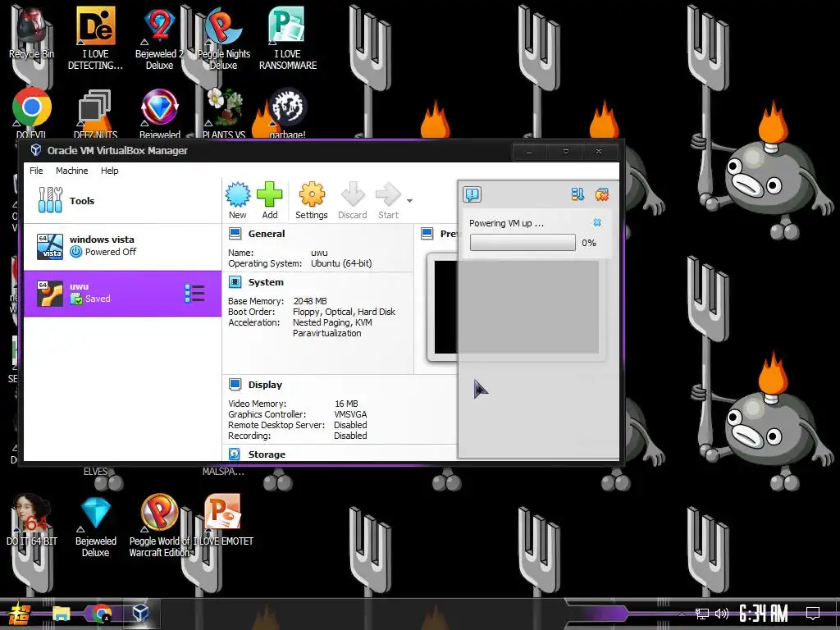Image resolution: width=840 pixels, height=630 pixels.
Task: Click the Powering VM up progress bar
Action: coord(523,243)
